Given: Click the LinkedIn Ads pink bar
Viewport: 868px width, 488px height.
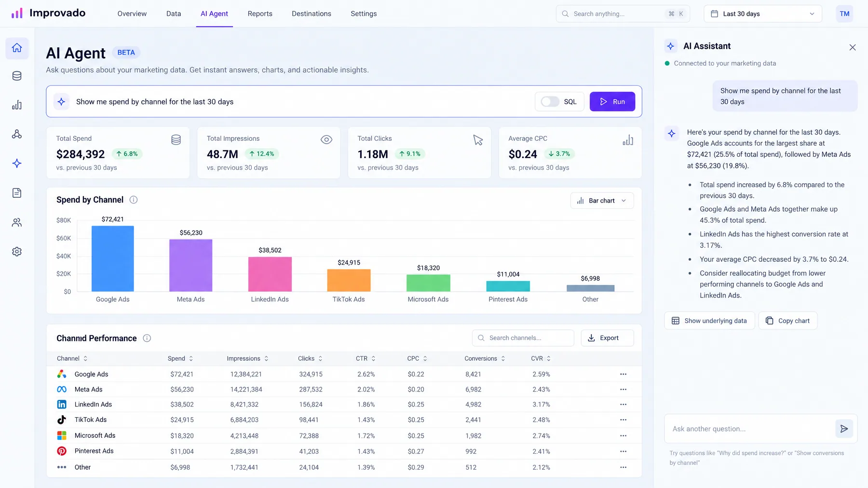Looking at the screenshot, I should point(270,274).
